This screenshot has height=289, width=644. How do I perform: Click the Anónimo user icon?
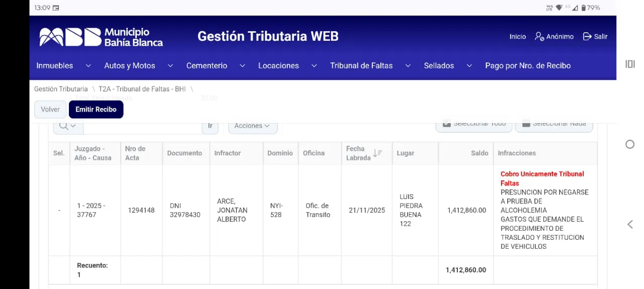[x=539, y=37]
